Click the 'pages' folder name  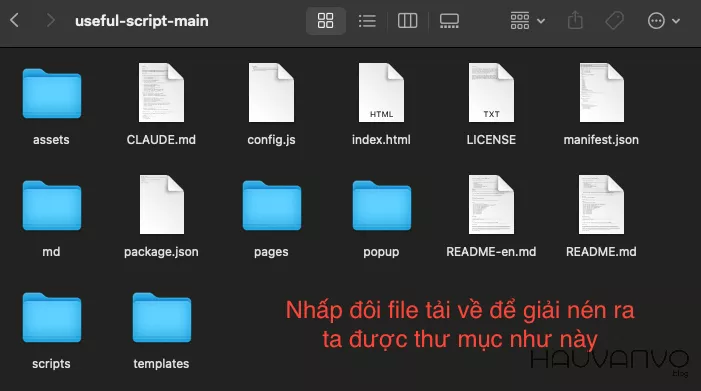pos(271,252)
